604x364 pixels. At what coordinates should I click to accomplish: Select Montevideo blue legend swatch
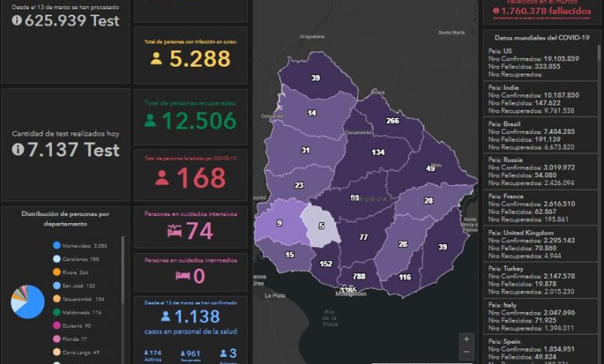click(x=57, y=246)
